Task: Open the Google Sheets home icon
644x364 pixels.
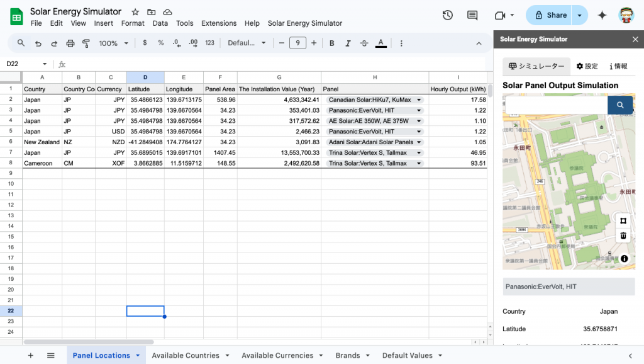Action: point(16,17)
